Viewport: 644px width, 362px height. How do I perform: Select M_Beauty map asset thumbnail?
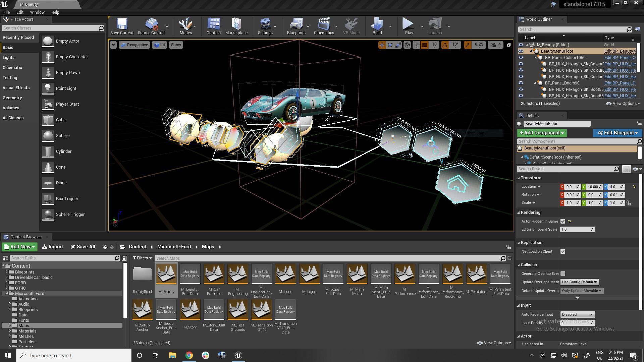click(x=166, y=274)
